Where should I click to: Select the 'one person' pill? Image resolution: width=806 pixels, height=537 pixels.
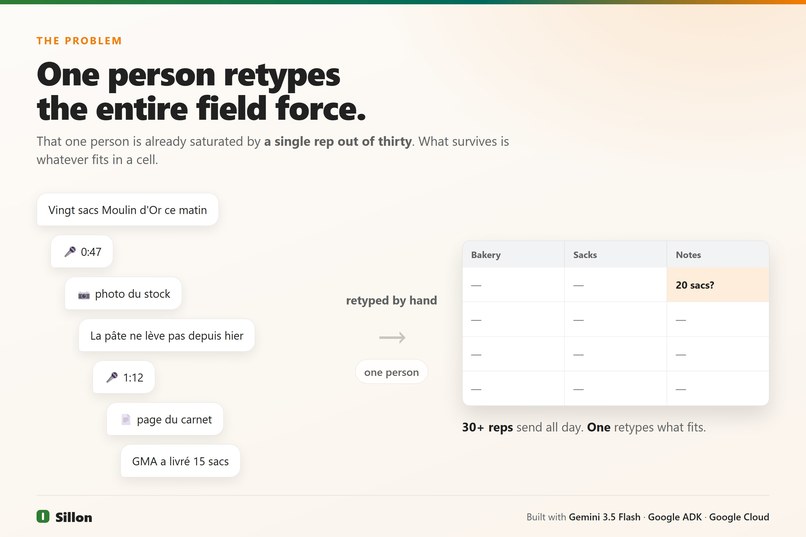point(392,372)
